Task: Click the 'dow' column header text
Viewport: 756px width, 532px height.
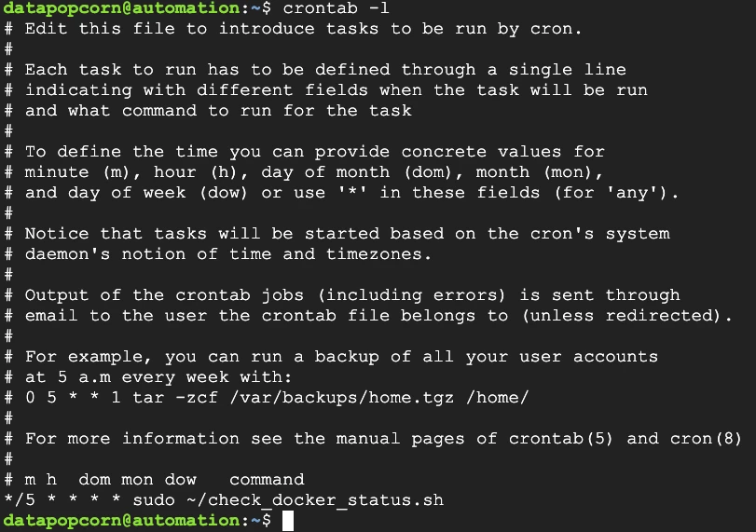Action: click(180, 480)
